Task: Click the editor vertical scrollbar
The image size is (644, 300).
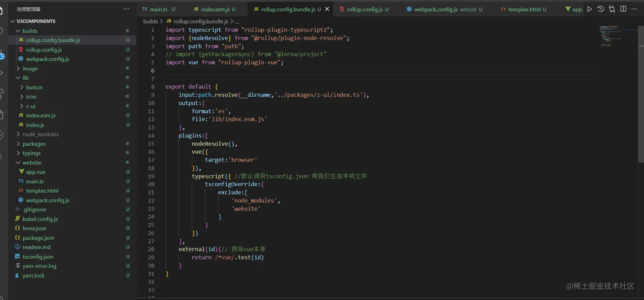Action: (x=641, y=94)
